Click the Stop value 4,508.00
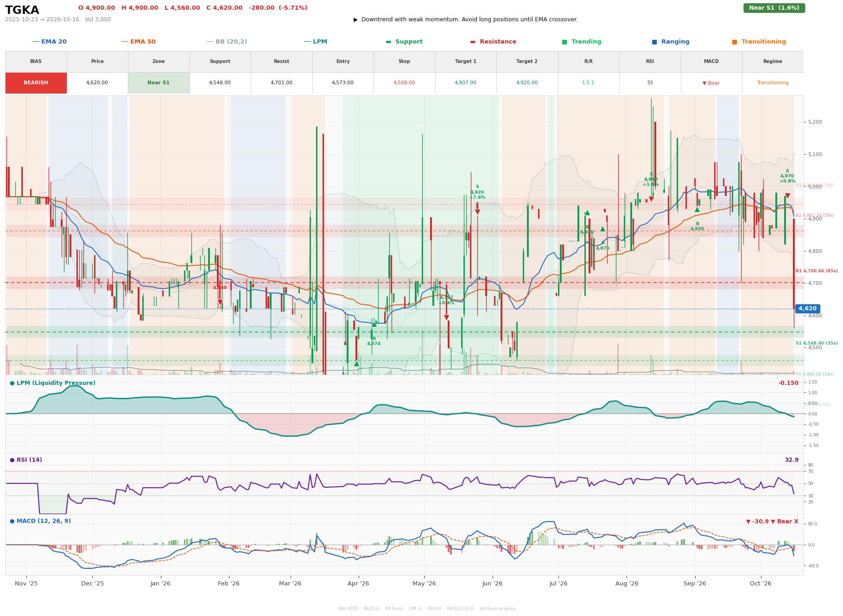The height and width of the screenshot is (616, 843). click(404, 83)
